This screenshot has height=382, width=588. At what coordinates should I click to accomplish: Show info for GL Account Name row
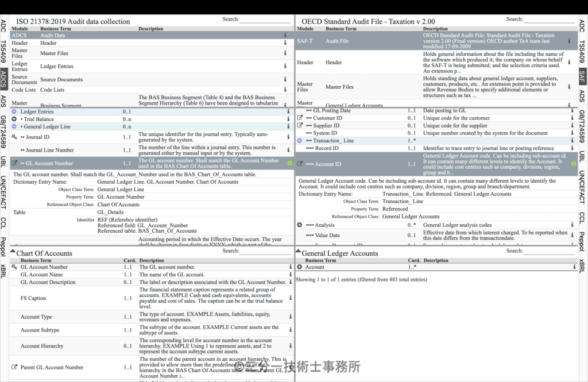pos(290,275)
